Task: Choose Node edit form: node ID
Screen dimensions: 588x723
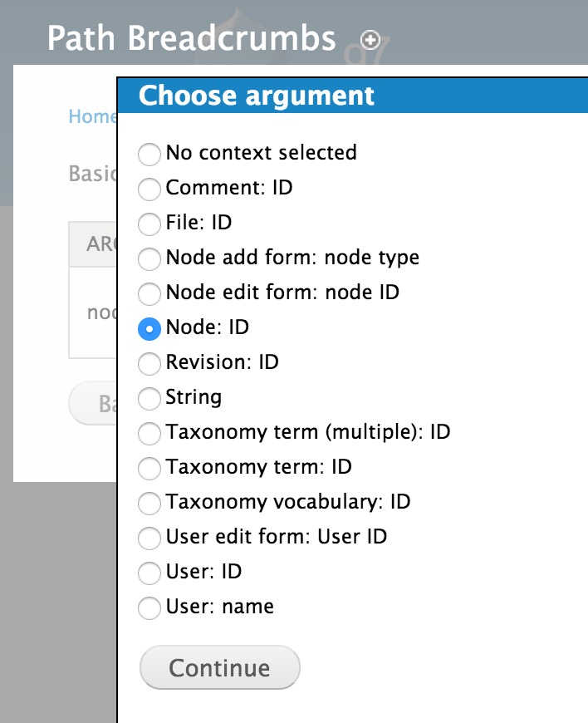Action: click(x=149, y=294)
